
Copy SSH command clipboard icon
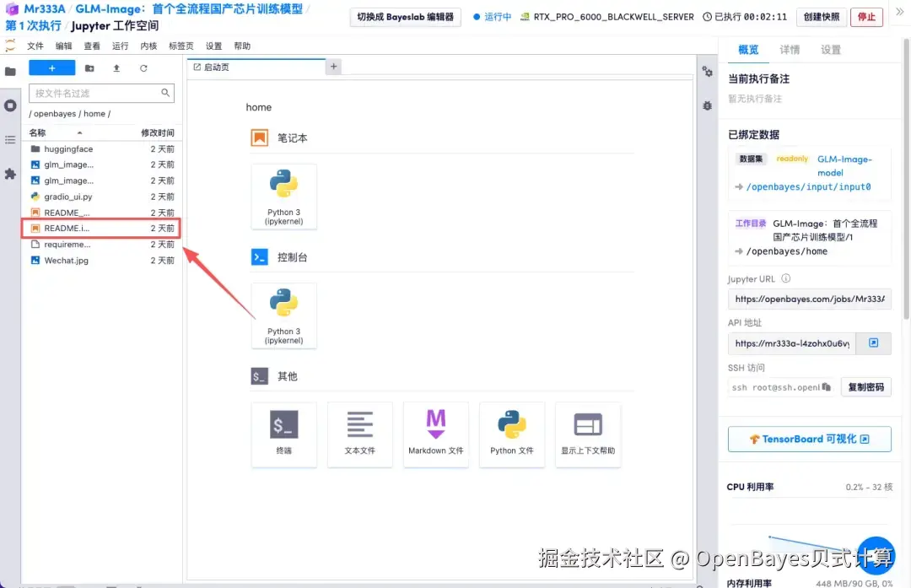pyautogui.click(x=826, y=387)
